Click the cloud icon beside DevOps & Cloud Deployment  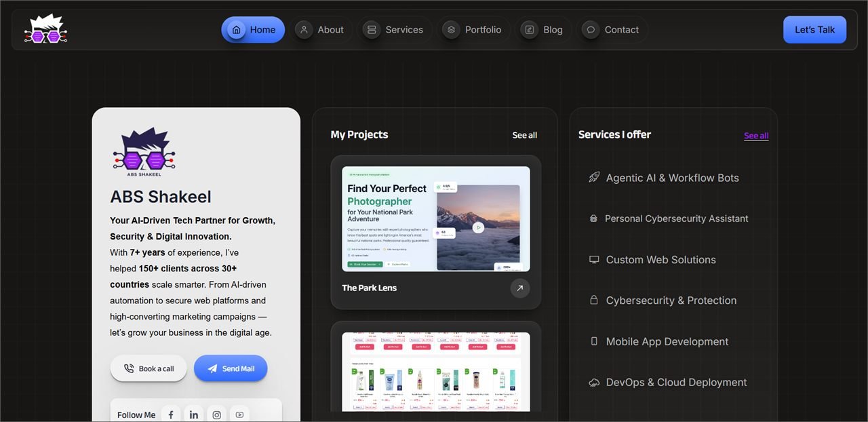pos(594,383)
